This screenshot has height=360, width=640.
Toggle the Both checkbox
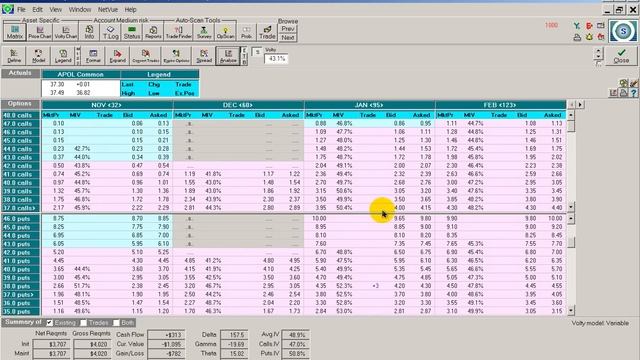(x=116, y=323)
